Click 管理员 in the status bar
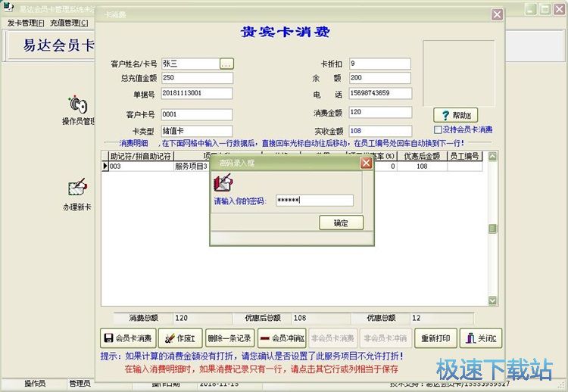568x392 pixels. coord(80,384)
